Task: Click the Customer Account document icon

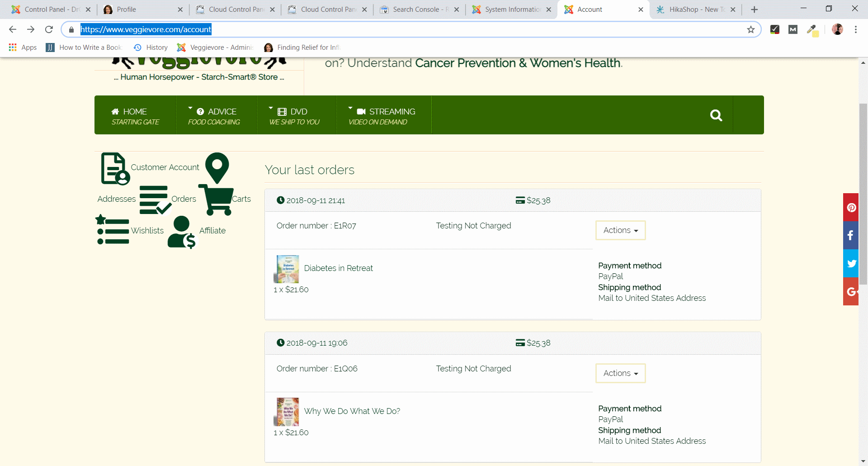Action: click(115, 168)
